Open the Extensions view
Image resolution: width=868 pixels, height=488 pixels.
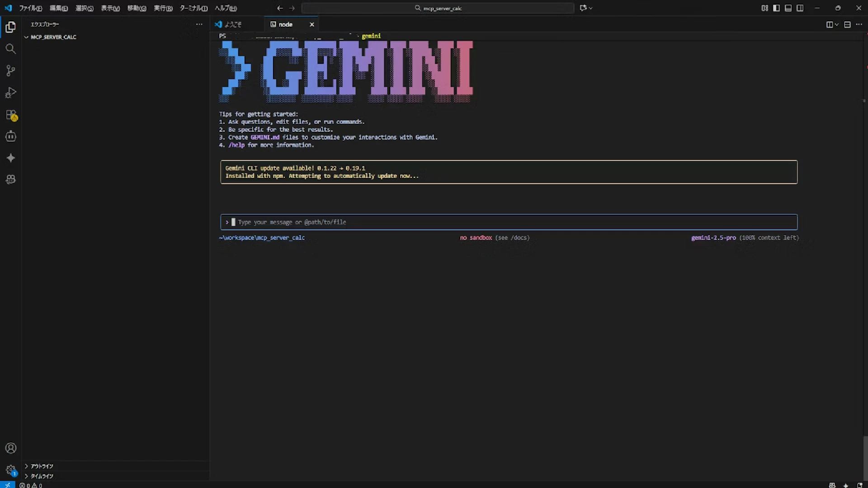[11, 115]
